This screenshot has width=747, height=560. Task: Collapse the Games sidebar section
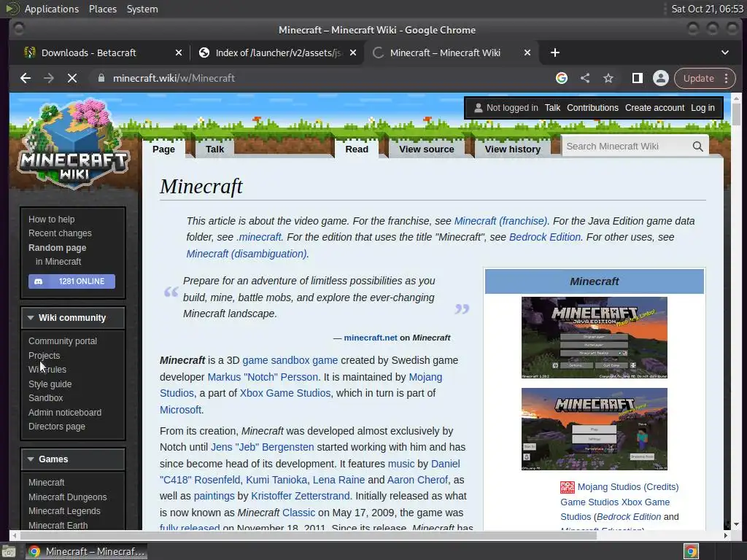click(73, 459)
